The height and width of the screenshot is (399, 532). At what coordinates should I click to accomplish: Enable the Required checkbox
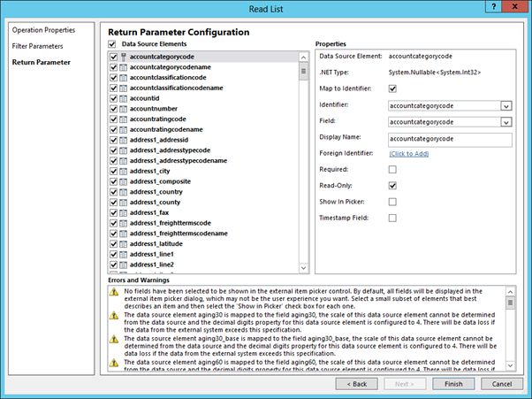[392, 170]
